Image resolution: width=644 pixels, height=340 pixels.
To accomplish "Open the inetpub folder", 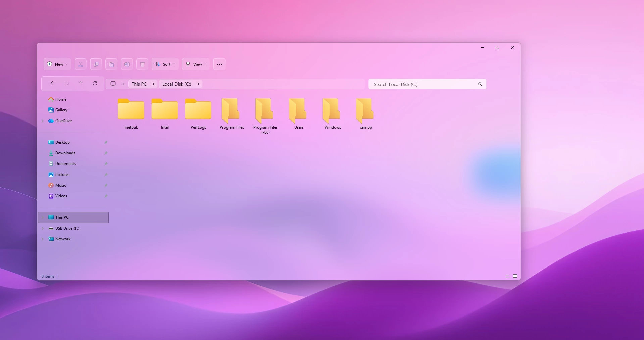I will pos(131,113).
